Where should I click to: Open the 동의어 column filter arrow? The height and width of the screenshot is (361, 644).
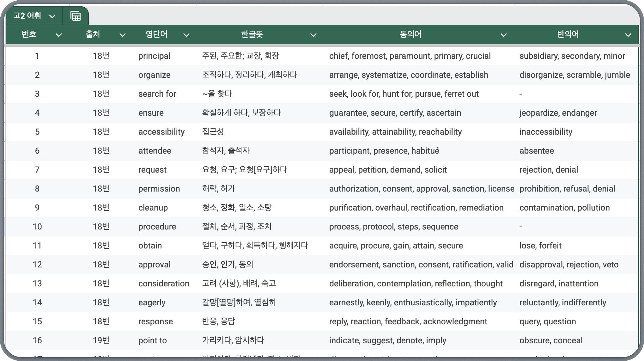tap(504, 35)
